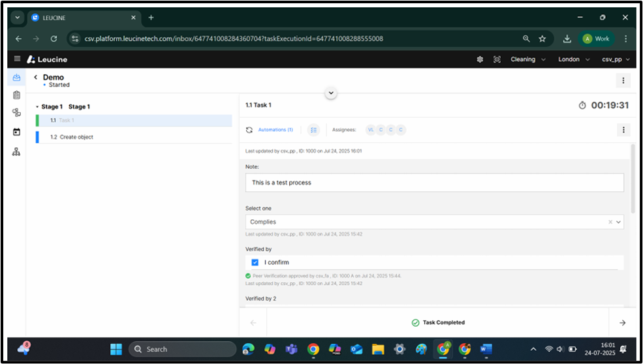Open the London facility dropdown

click(574, 59)
